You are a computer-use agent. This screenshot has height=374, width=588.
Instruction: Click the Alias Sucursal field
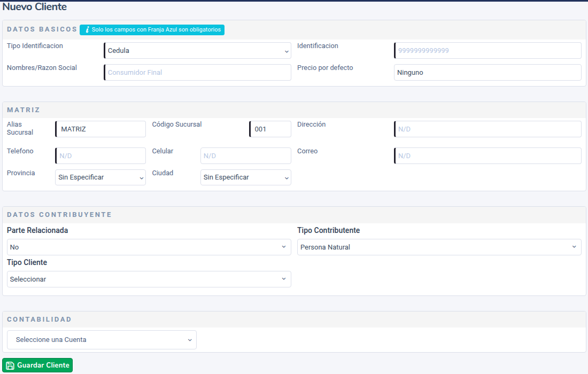[100, 129]
